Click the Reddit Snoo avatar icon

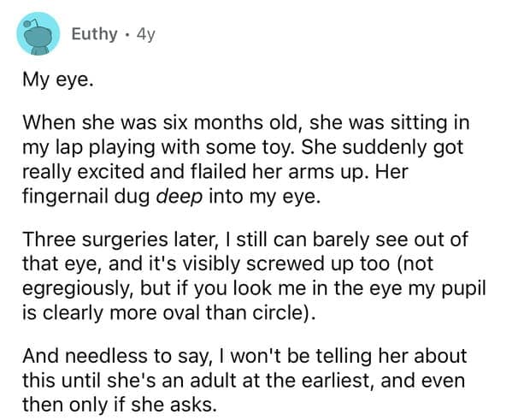tap(38, 33)
